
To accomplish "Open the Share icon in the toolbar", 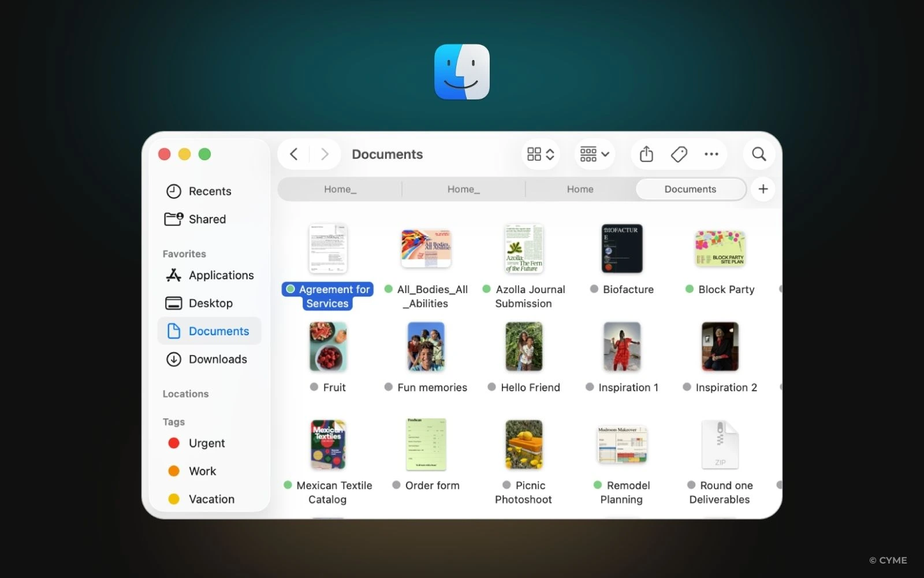I will point(646,154).
